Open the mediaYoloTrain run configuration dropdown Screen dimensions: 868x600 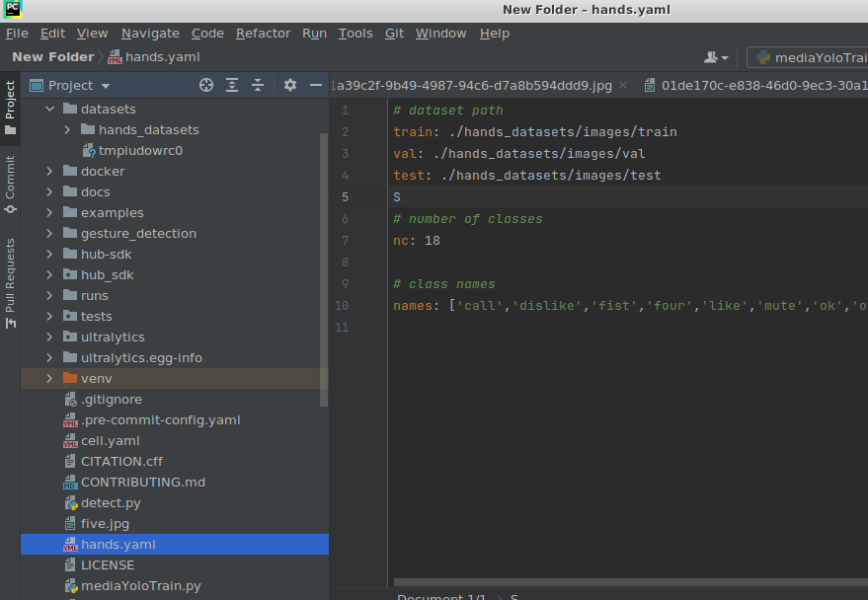(x=808, y=57)
